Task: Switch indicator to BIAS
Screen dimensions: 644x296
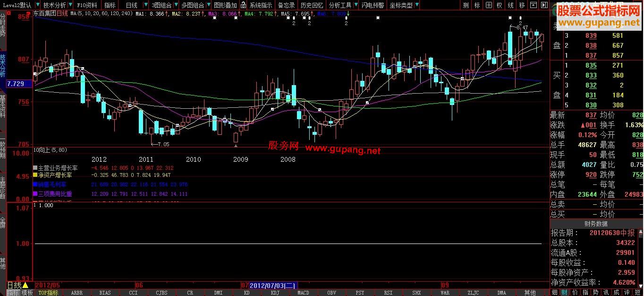Action: 105,293
